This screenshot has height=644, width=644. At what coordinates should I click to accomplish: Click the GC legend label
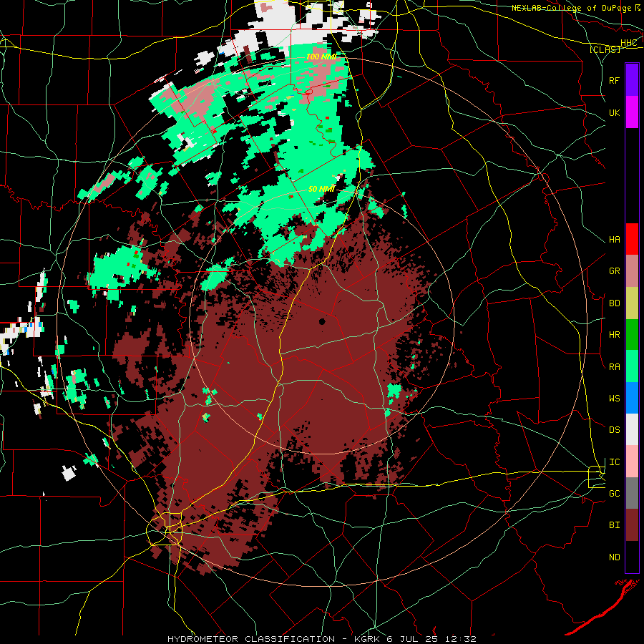point(614,494)
